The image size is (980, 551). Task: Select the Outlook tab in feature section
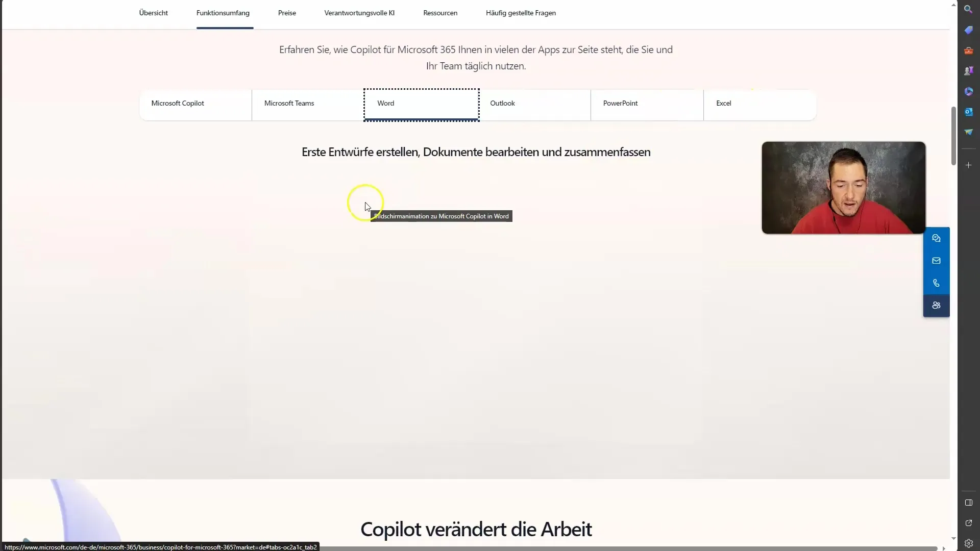(x=536, y=103)
